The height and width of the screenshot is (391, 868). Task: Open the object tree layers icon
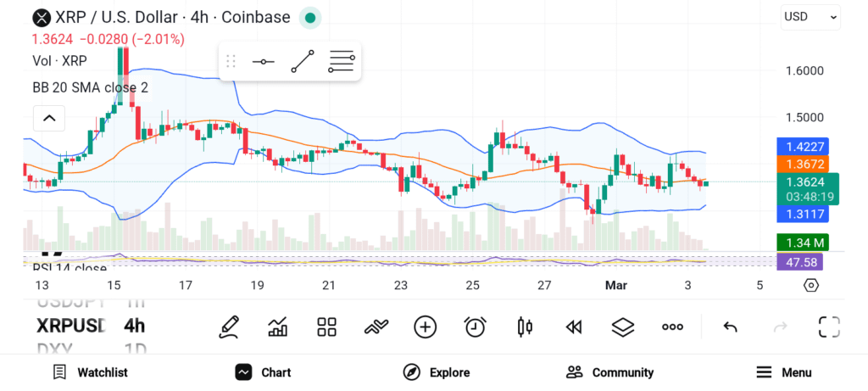(623, 327)
